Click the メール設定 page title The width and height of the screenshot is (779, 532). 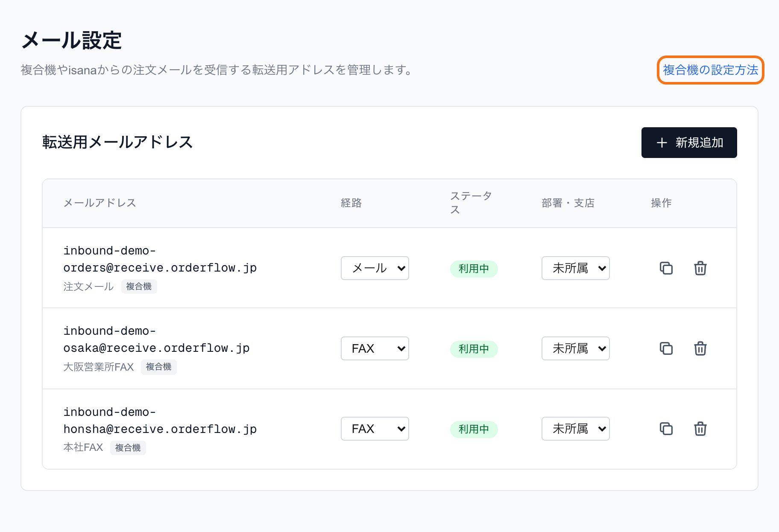71,41
